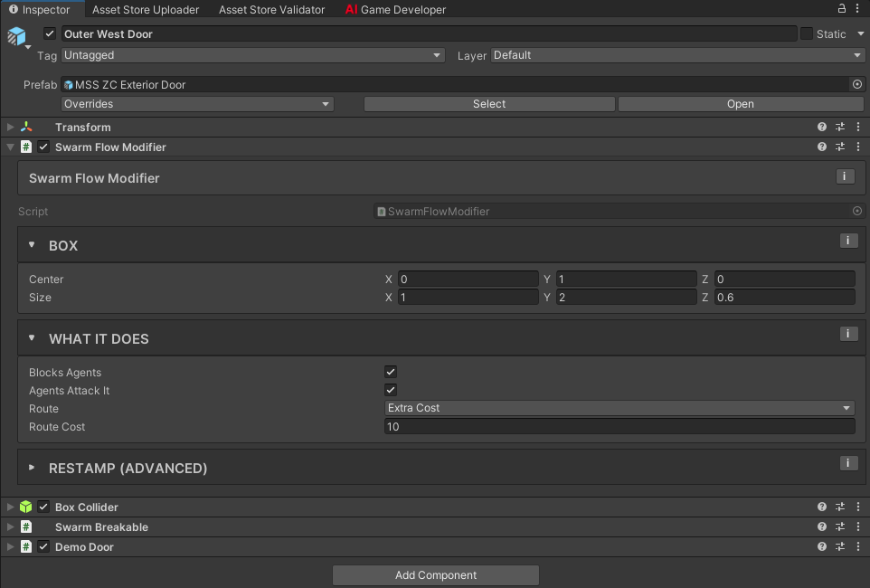Open the Static flags dropdown arrow
Viewport: 870px width, 588px height.
[861, 33]
